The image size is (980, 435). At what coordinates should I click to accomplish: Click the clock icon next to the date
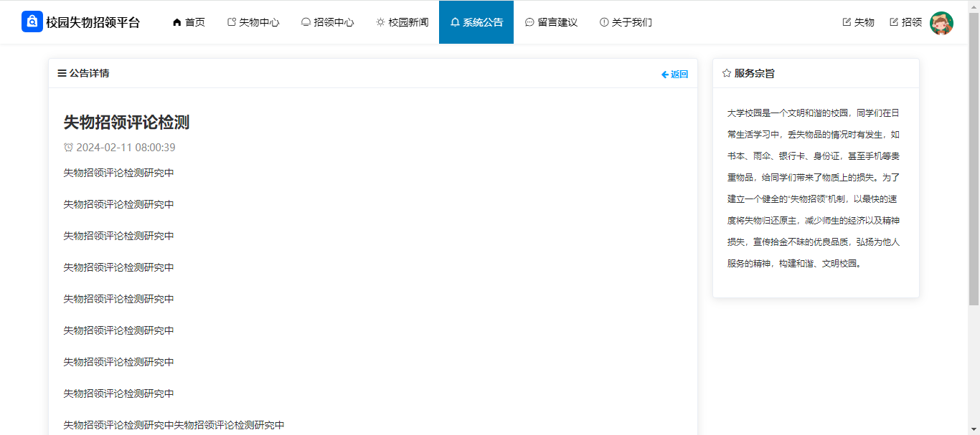(x=69, y=148)
